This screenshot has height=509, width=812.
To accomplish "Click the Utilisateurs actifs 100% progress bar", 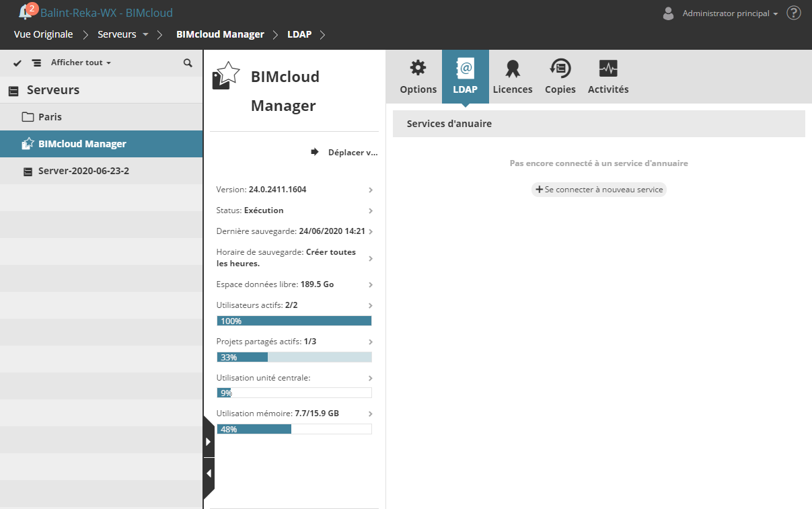I will click(294, 321).
